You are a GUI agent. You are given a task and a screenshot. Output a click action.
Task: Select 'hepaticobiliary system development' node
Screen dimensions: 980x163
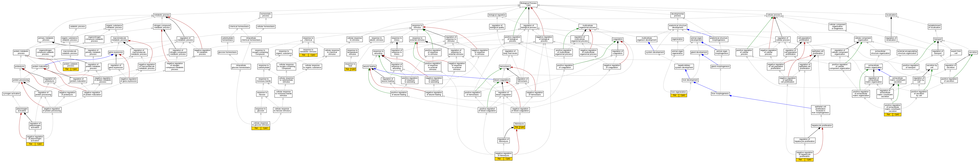[684, 66]
